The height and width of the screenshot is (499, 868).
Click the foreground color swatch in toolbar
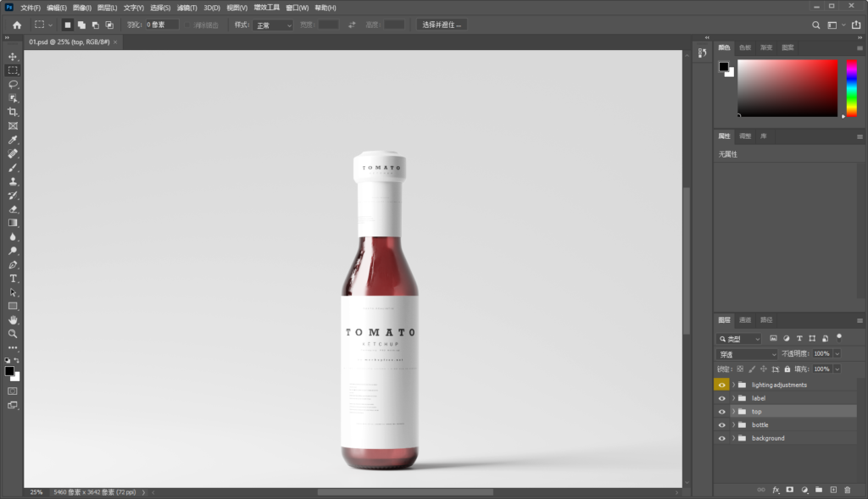click(9, 372)
